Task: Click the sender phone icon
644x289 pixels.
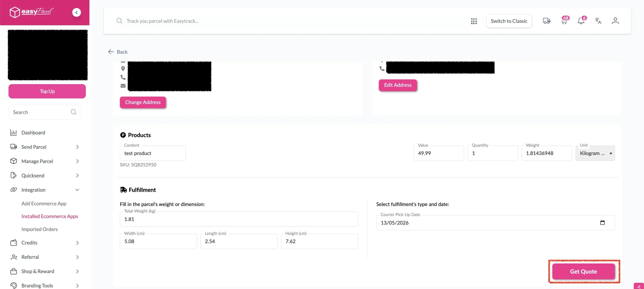Action: (x=123, y=77)
